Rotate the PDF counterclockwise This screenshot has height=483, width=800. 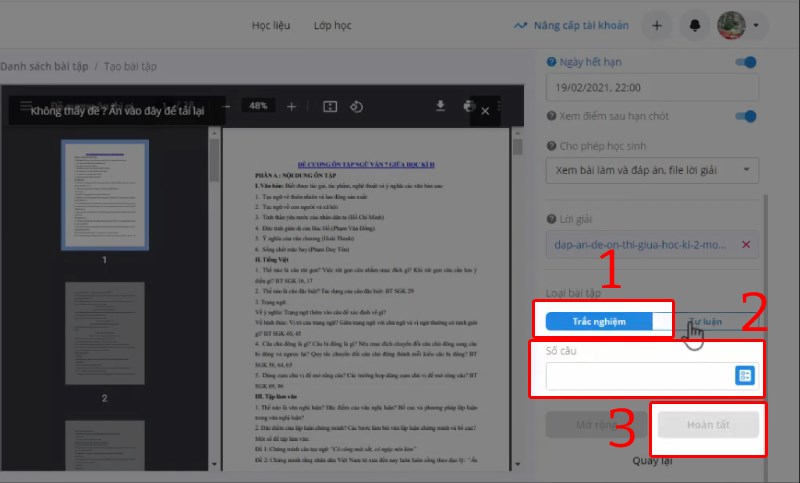coord(357,107)
